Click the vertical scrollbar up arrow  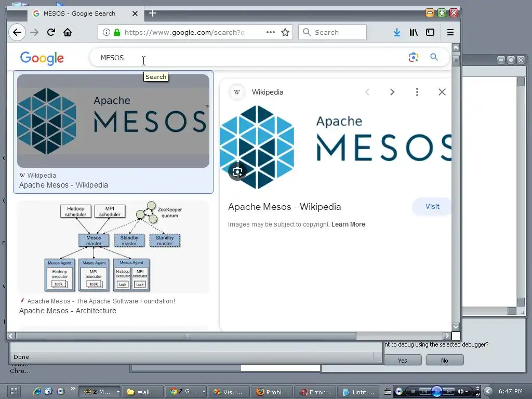(x=456, y=47)
